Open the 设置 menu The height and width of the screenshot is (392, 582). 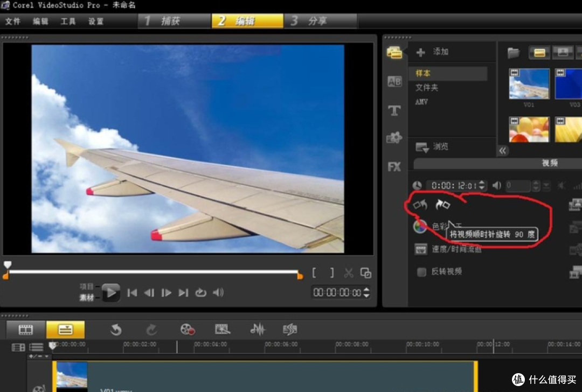tap(96, 21)
